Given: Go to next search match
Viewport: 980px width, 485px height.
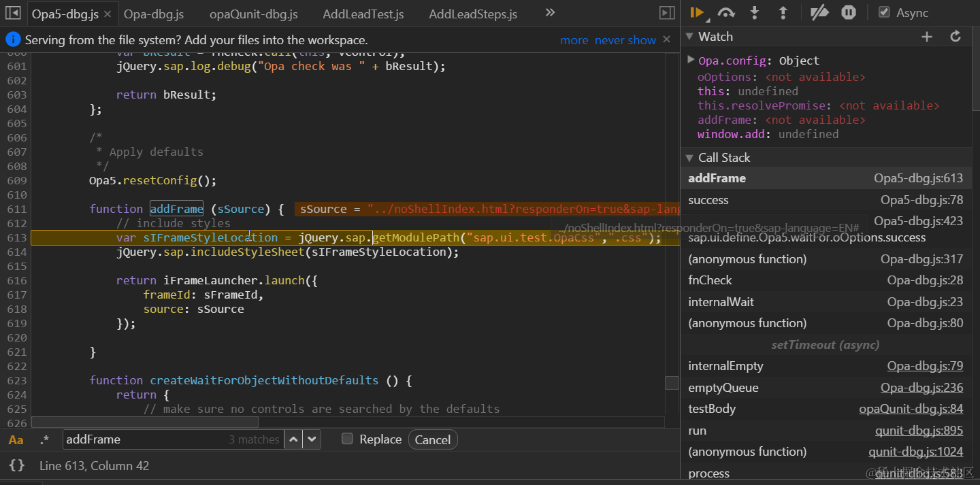Looking at the screenshot, I should pyautogui.click(x=312, y=439).
